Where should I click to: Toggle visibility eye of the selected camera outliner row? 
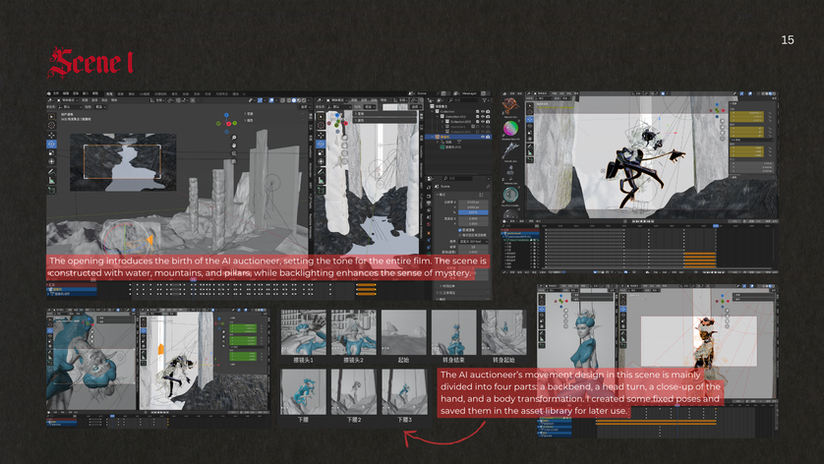(x=483, y=137)
